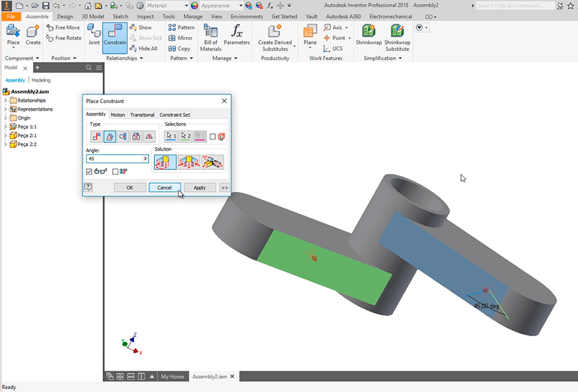Image resolution: width=578 pixels, height=392 pixels.
Task: Choose the Explicit Reference Vector solution
Action: 212,162
